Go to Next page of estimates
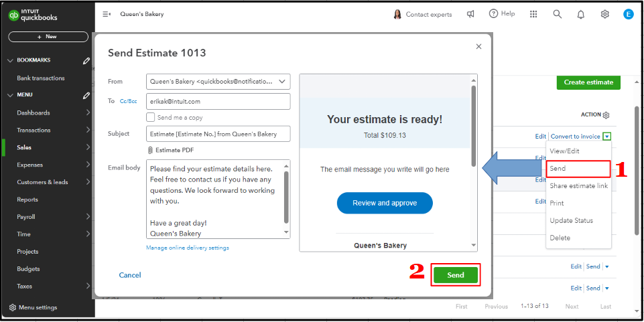The image size is (644, 322). [x=572, y=307]
